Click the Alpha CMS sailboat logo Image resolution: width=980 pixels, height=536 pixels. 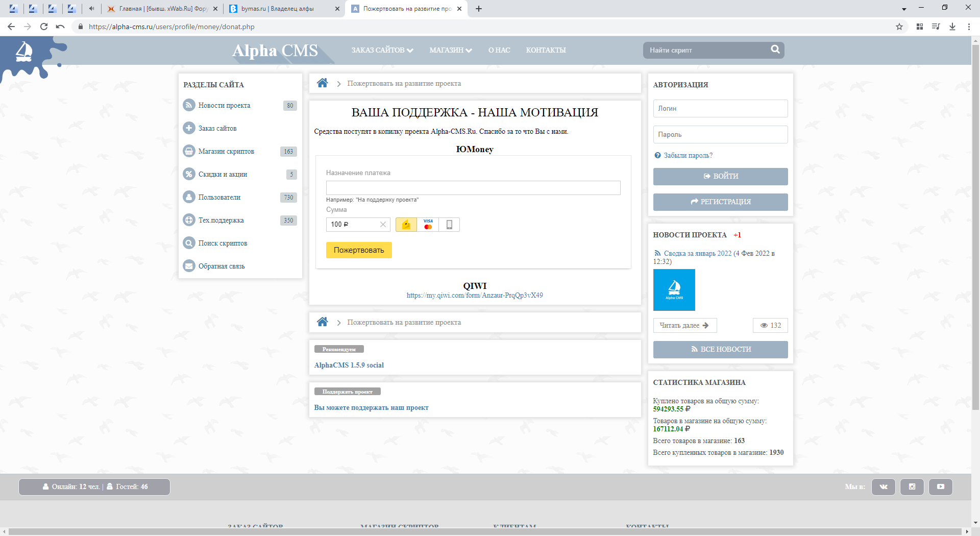(24, 52)
